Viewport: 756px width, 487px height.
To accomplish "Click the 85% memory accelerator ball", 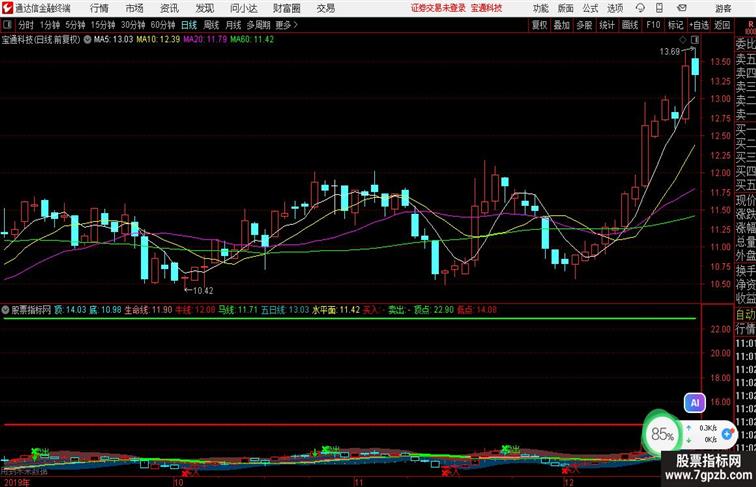I will pyautogui.click(x=662, y=434).
